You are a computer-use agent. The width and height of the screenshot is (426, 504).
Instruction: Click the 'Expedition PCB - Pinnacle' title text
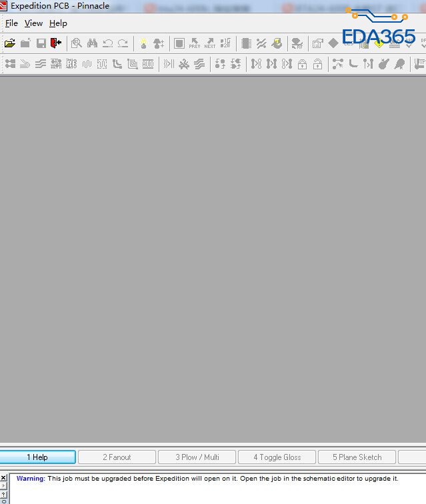60,6
